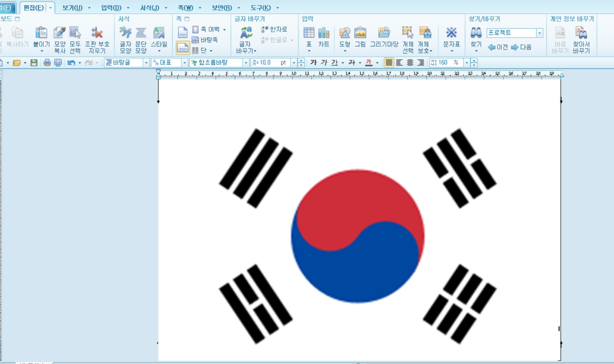The height and width of the screenshot is (364, 614).
Task: Expand the 쪽 여백 margin dropdown
Action: 224,29
